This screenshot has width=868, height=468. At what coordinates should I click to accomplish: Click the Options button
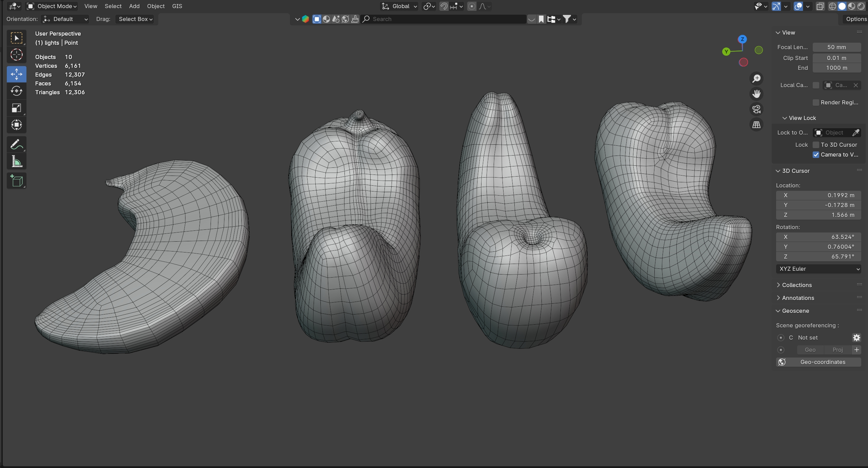click(856, 19)
